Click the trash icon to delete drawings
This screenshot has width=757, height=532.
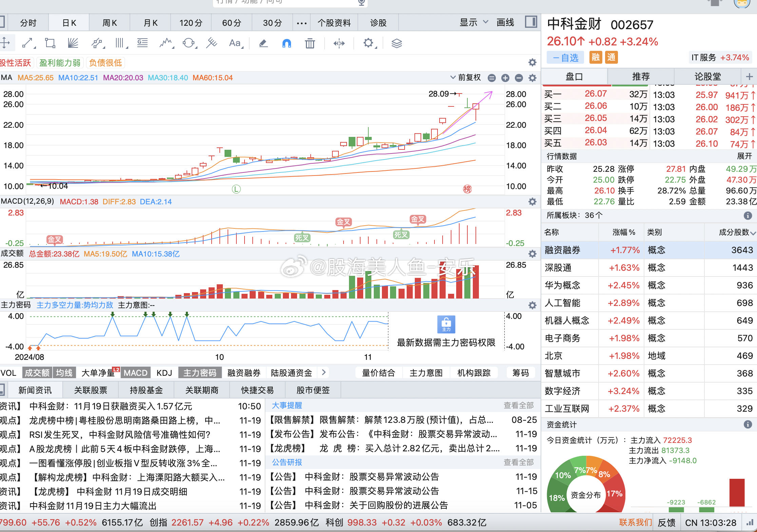[x=310, y=43]
